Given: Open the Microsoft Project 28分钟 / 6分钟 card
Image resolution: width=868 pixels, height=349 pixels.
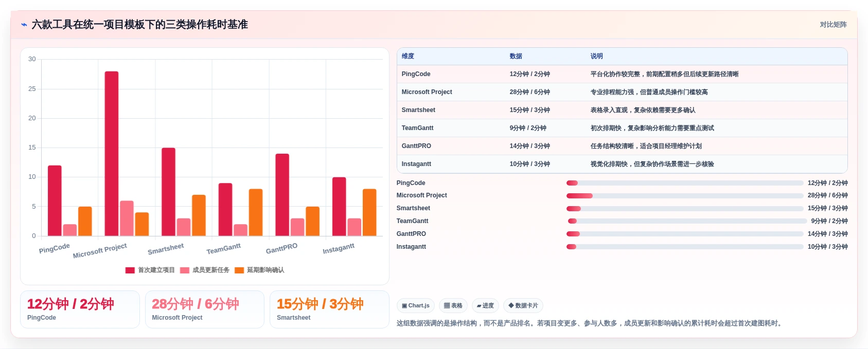Looking at the screenshot, I should pos(205,309).
